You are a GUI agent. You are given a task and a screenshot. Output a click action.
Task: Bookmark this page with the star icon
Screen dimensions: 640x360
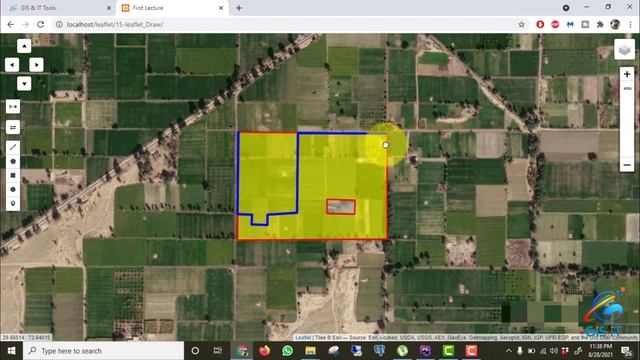521,24
